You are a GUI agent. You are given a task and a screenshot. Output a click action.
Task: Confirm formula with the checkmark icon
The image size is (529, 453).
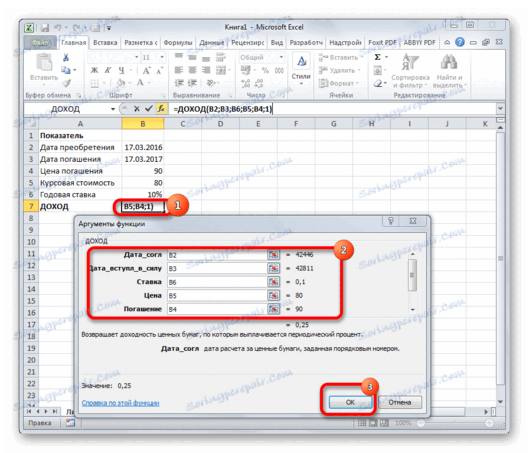pyautogui.click(x=149, y=109)
